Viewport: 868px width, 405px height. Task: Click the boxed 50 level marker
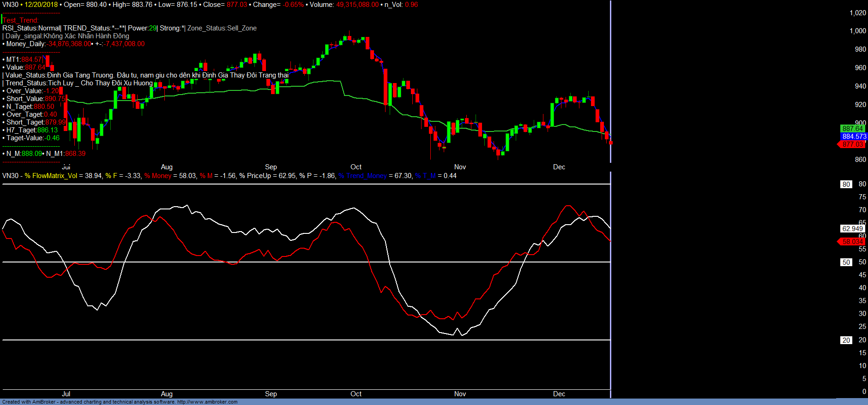point(846,262)
